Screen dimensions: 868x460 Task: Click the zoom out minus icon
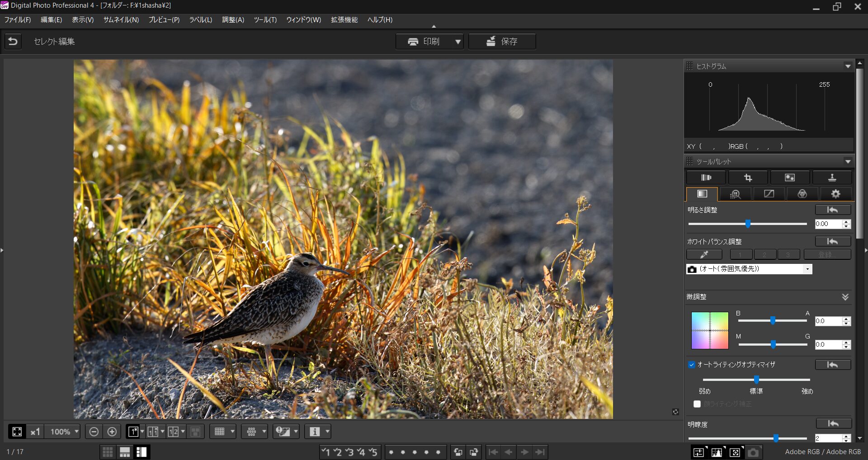click(x=94, y=432)
